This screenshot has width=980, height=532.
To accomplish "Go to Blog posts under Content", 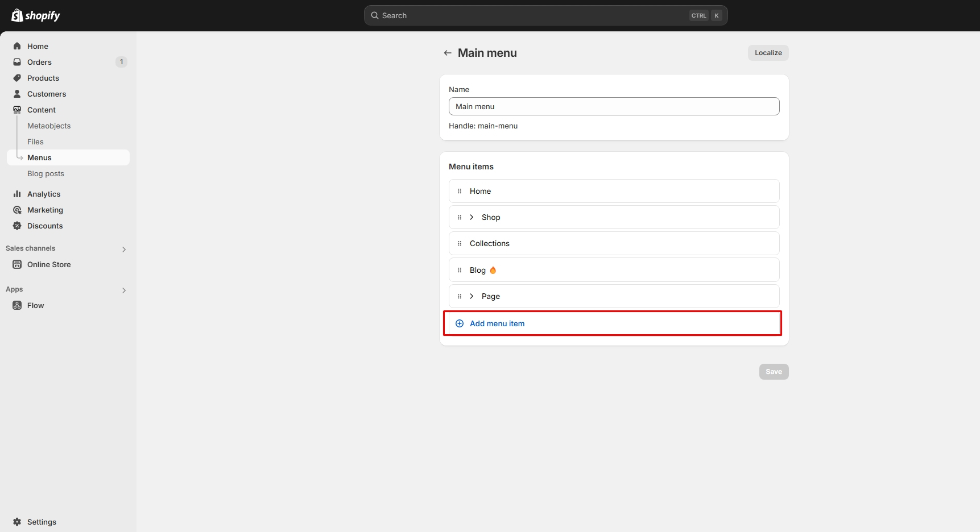I will click(46, 173).
